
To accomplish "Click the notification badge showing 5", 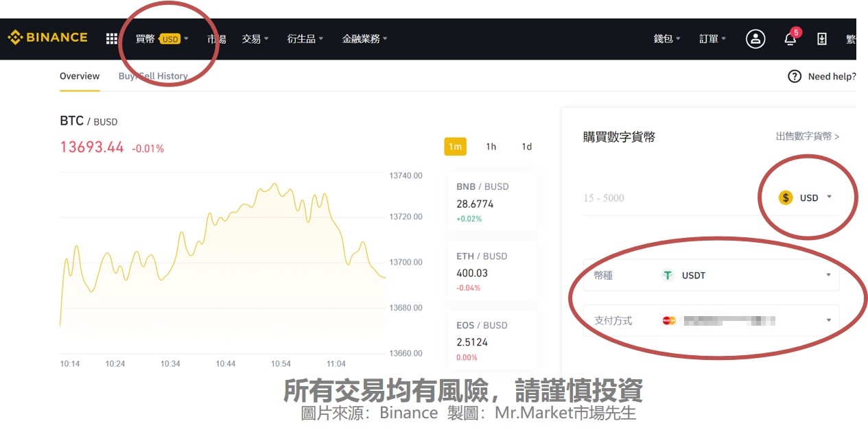I will 796,32.
